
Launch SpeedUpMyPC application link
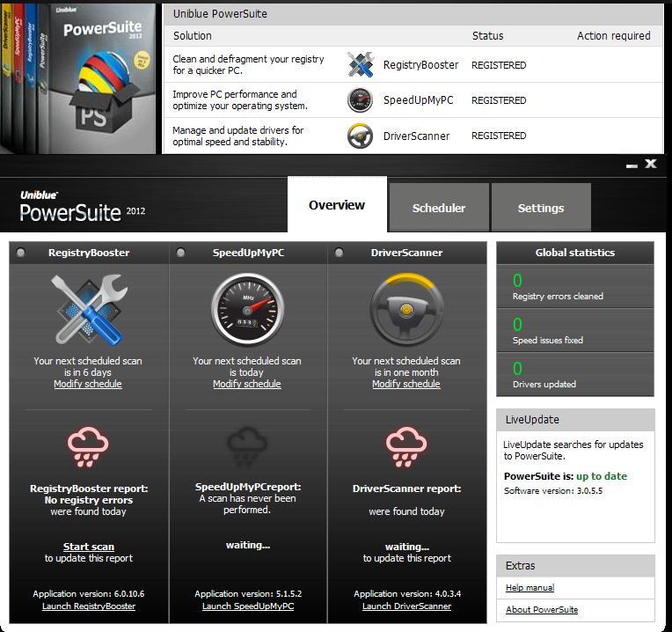click(x=248, y=606)
